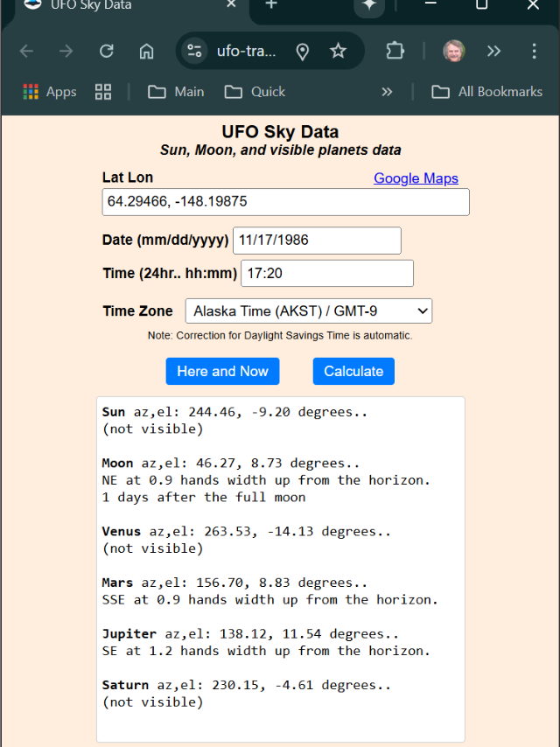
Task: Click the Here and Now button
Action: [222, 371]
